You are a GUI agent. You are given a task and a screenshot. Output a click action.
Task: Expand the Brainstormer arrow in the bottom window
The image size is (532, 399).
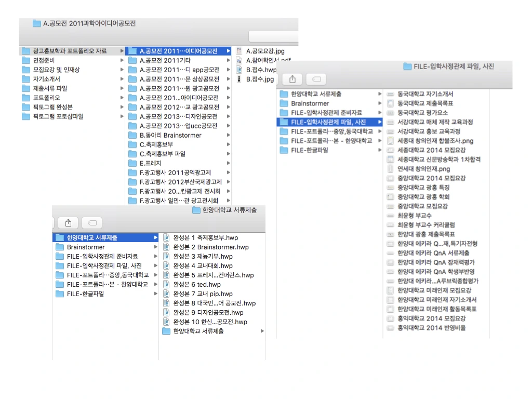coord(156,247)
